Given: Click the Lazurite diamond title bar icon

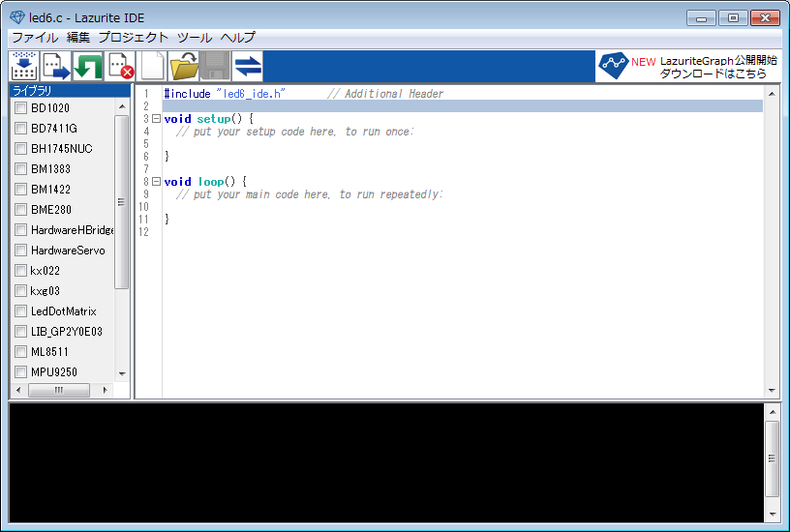Looking at the screenshot, I should coord(17,17).
